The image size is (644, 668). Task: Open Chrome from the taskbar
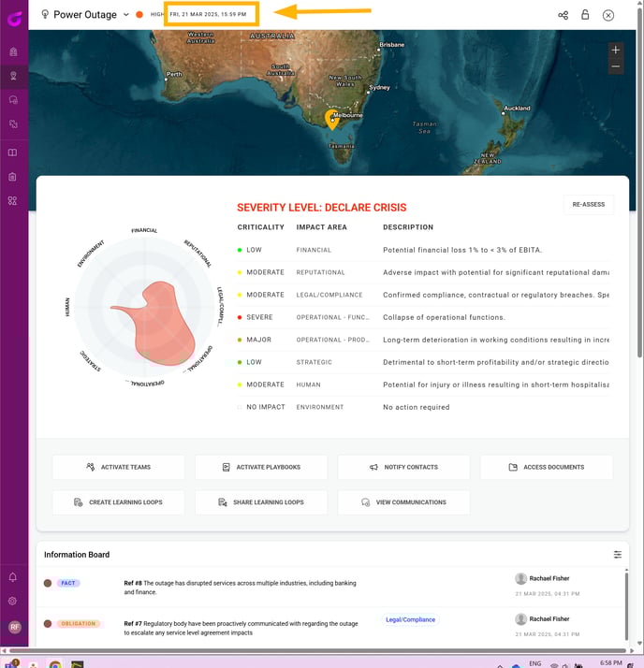[x=54, y=664]
